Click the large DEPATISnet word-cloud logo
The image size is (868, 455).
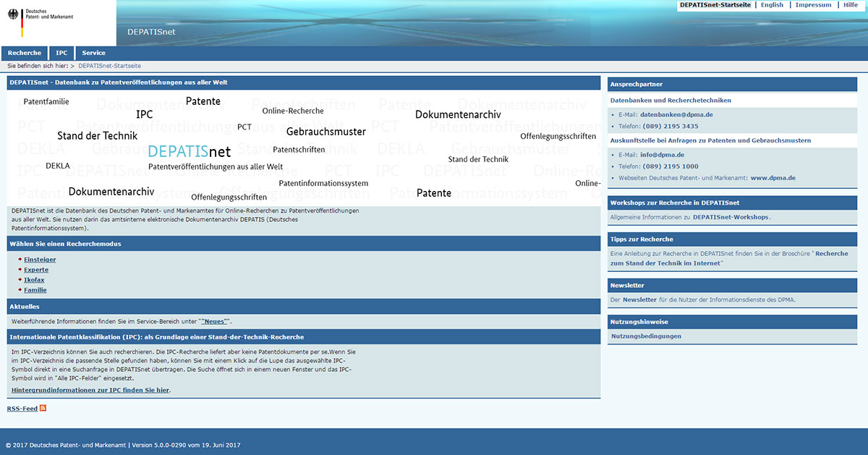tap(190, 151)
